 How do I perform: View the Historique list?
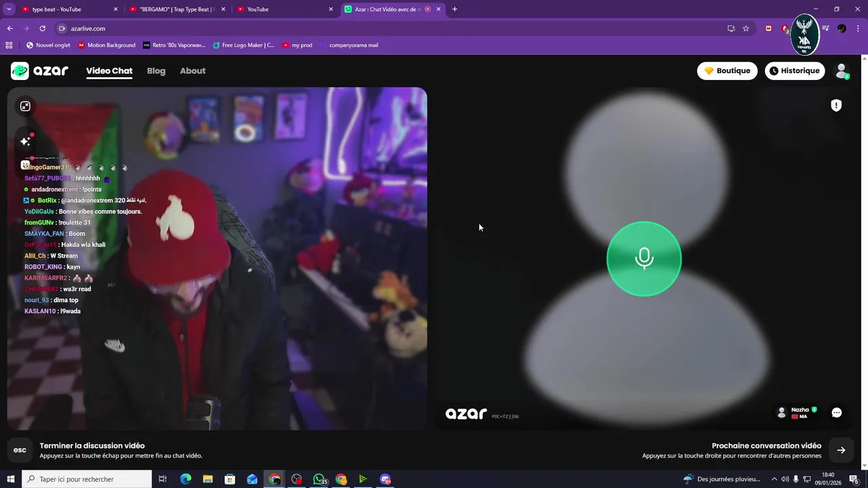tap(795, 70)
